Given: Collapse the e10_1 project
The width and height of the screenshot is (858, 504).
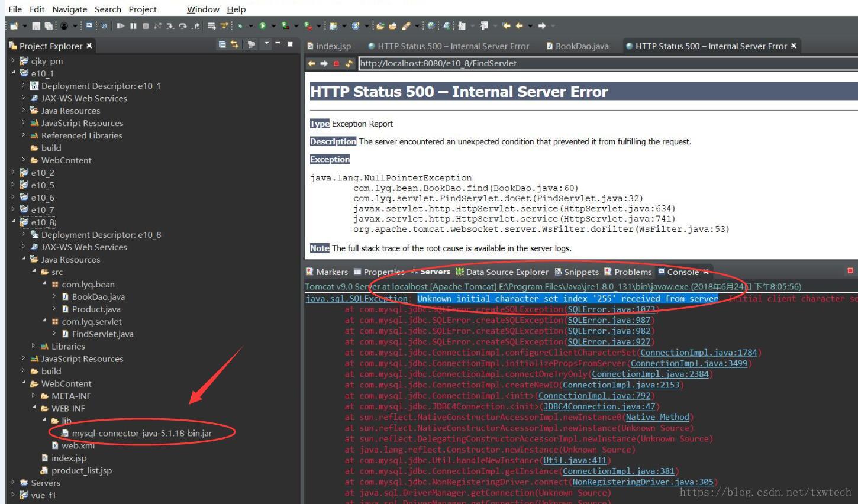Looking at the screenshot, I should click(x=13, y=72).
